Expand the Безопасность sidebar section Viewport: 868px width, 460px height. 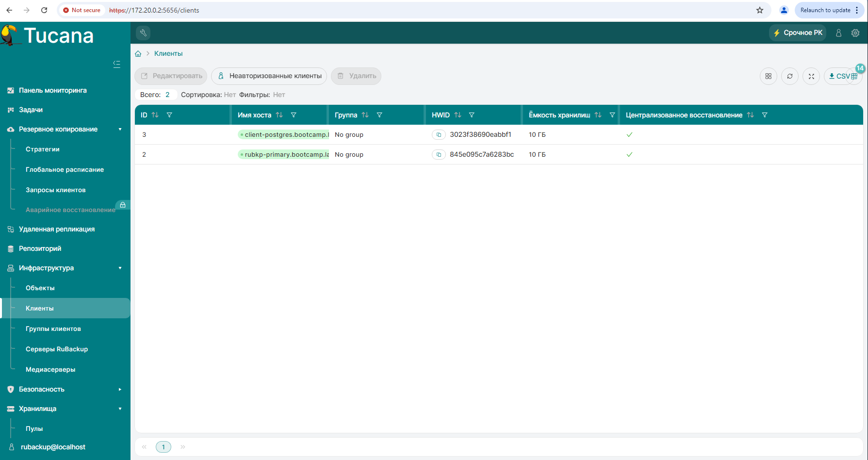pyautogui.click(x=120, y=390)
